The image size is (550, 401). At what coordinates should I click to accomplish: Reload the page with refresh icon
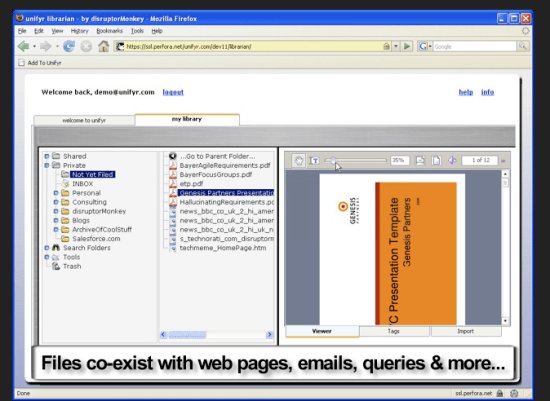pos(69,46)
